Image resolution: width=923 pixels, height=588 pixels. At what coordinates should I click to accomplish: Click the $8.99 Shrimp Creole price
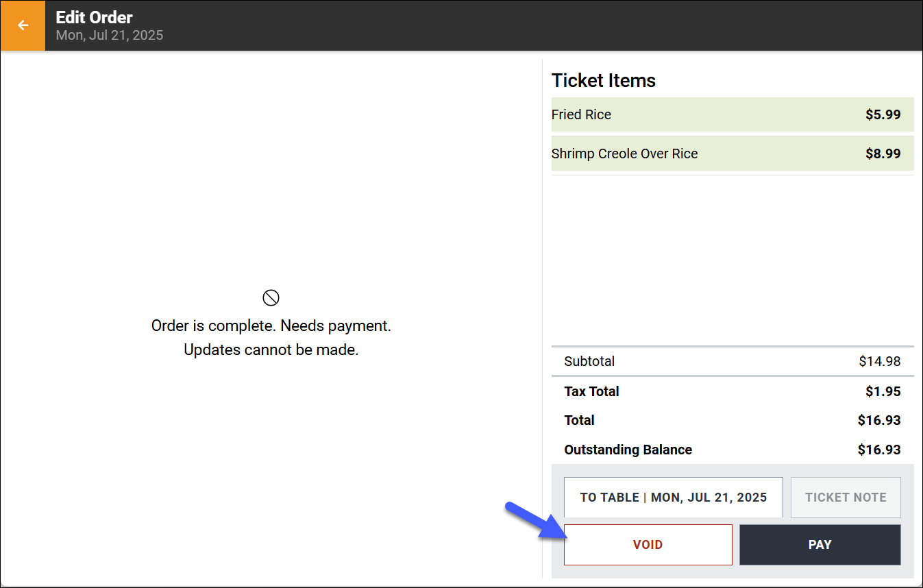[883, 154]
